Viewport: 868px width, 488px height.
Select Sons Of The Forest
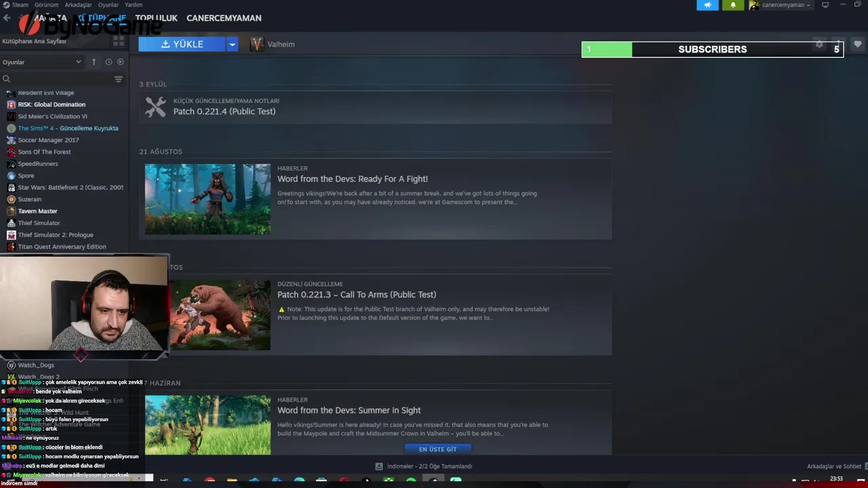[44, 152]
